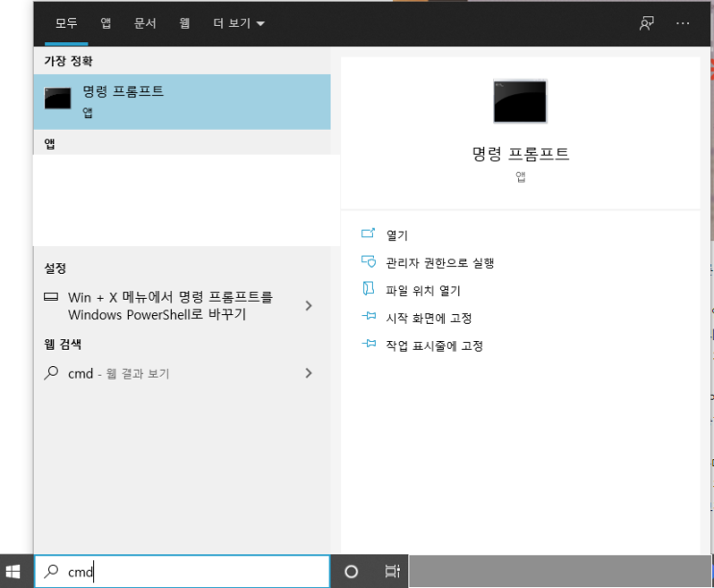Open the three-dot options menu
The width and height of the screenshot is (714, 588).
click(x=682, y=23)
